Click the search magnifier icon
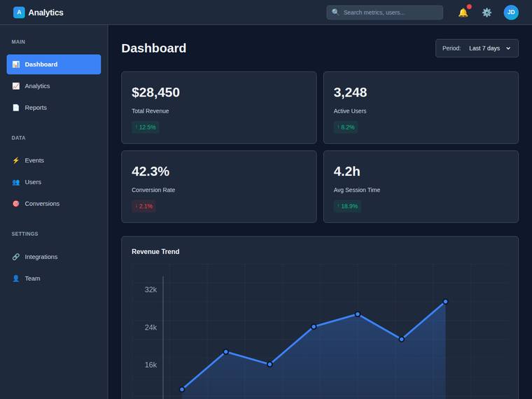Screen dimensions: 532x399 point(335,12)
